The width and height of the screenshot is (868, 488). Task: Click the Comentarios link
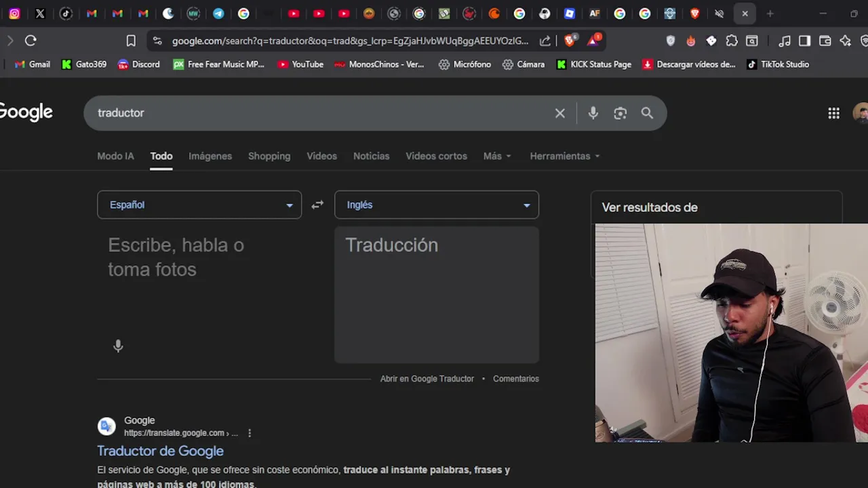coord(516,379)
